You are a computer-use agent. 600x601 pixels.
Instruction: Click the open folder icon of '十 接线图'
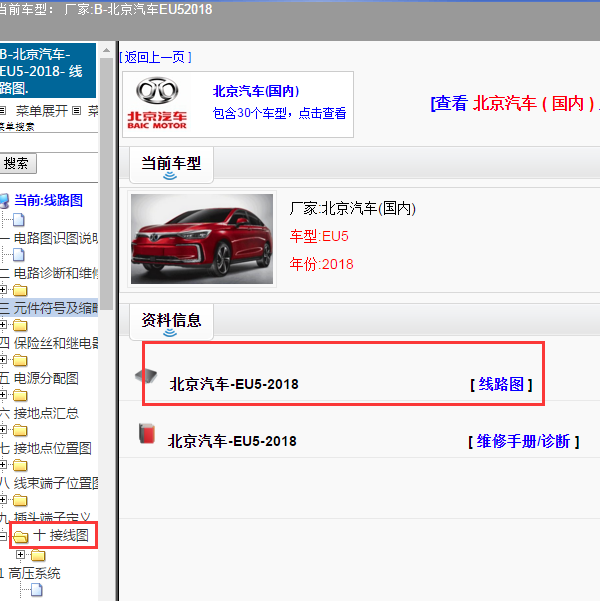point(21,536)
